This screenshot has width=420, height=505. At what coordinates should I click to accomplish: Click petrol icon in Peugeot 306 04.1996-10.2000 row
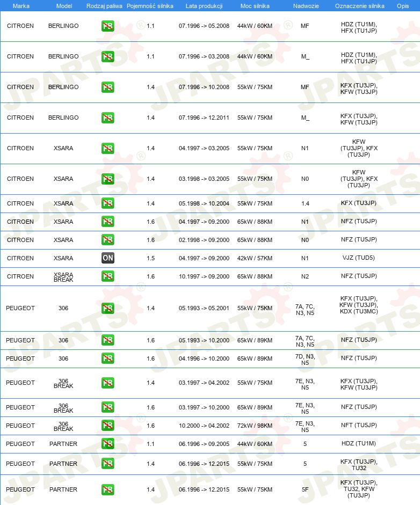(x=107, y=358)
